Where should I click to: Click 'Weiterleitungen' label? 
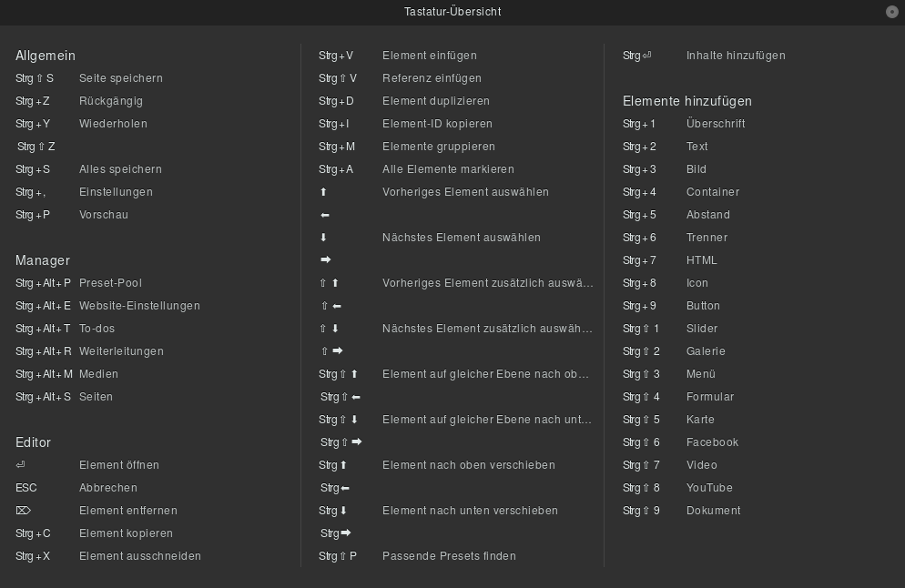point(121,351)
